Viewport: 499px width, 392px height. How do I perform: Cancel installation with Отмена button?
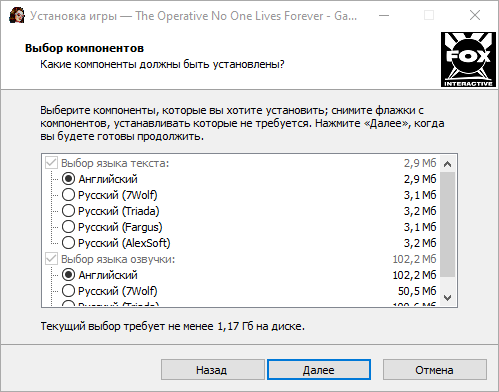coord(435,370)
